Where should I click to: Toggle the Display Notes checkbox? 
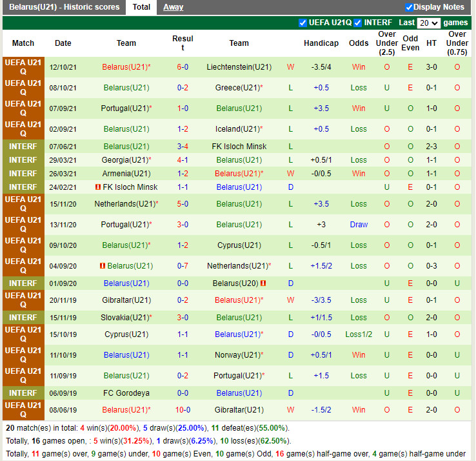(x=409, y=7)
